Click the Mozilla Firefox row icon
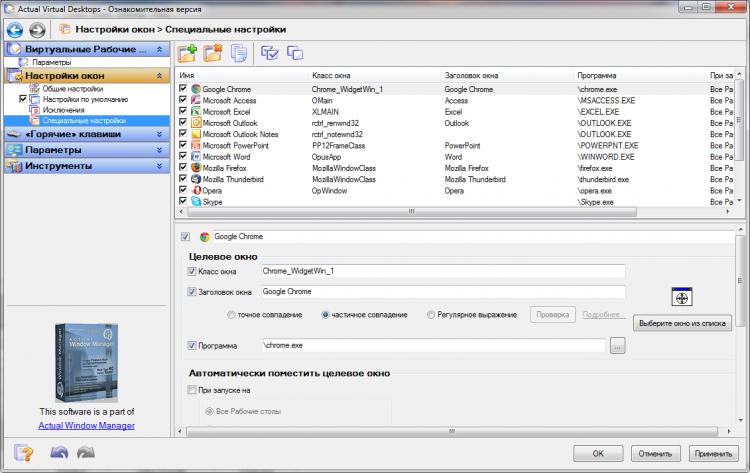Screen dimensions: 750x473 point(196,168)
